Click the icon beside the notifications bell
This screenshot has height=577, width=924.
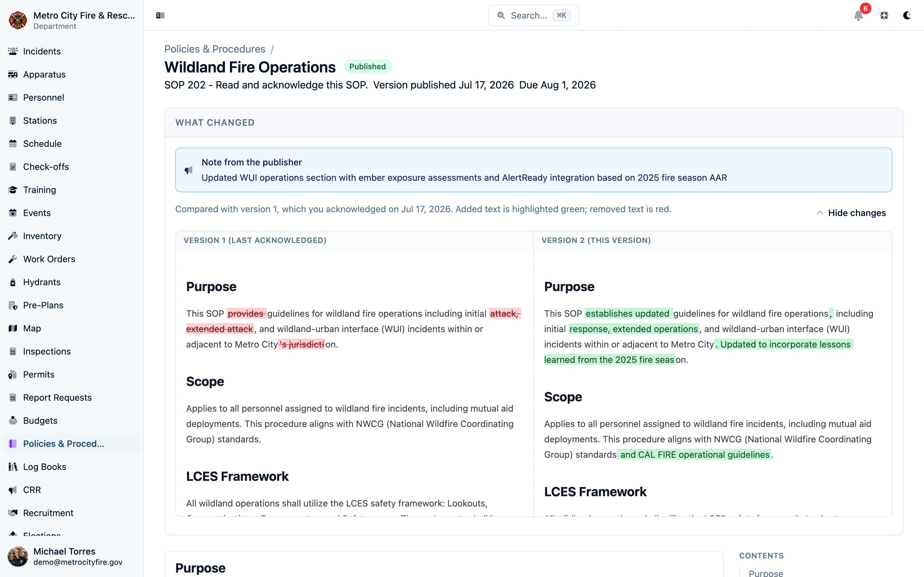[x=884, y=15]
